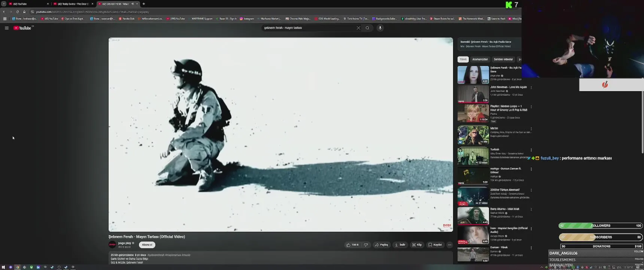Open the Turkish playlist thumbnail
The width and height of the screenshot is (644, 270).
point(473,156)
